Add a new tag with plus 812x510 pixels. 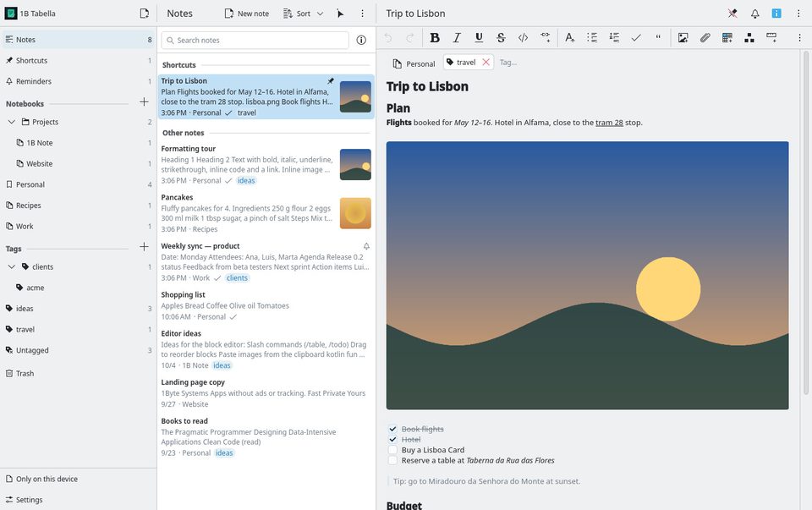144,247
